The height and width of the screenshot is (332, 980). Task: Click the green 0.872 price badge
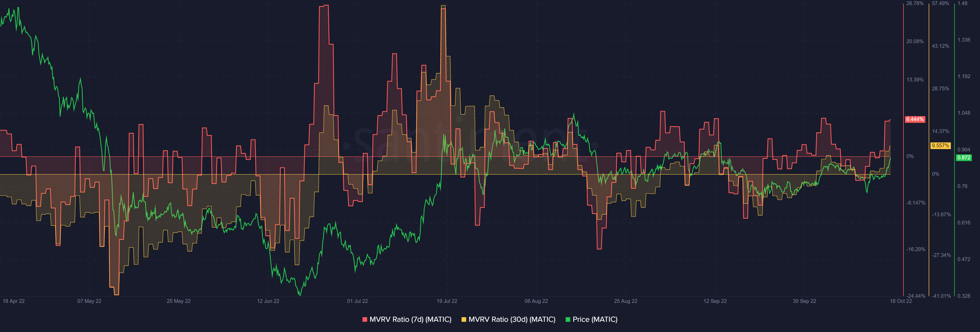click(x=963, y=157)
